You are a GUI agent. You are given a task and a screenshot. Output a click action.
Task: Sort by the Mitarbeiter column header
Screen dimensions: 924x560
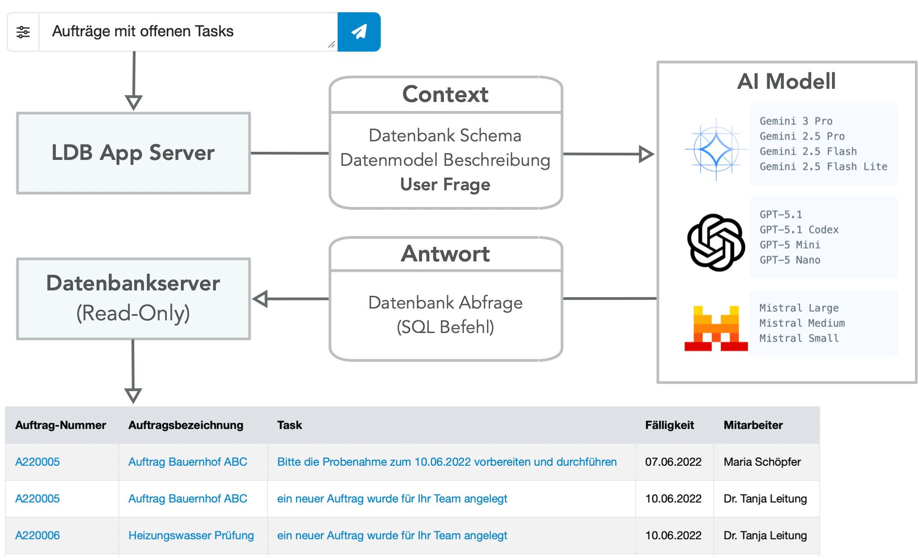[753, 425]
